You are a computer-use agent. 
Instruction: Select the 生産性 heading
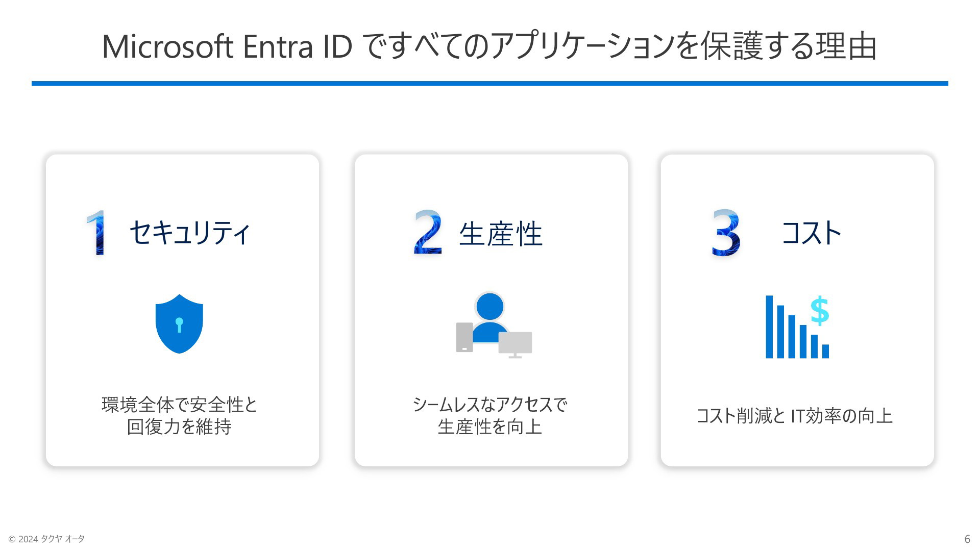[501, 234]
